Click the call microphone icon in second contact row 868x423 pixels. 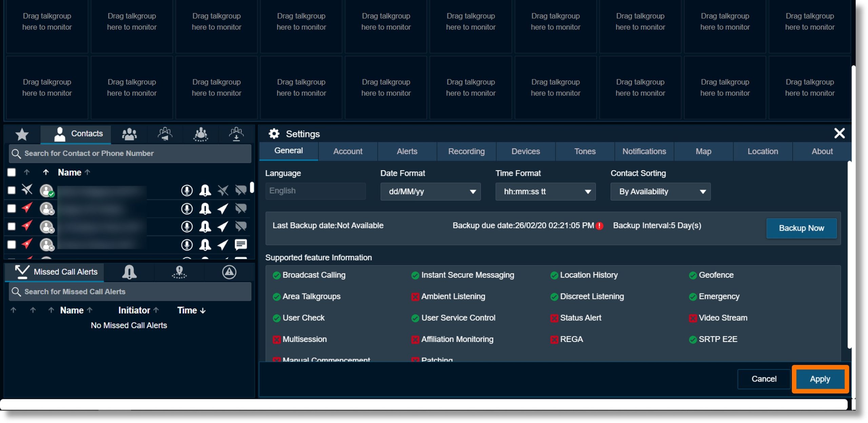coord(187,209)
